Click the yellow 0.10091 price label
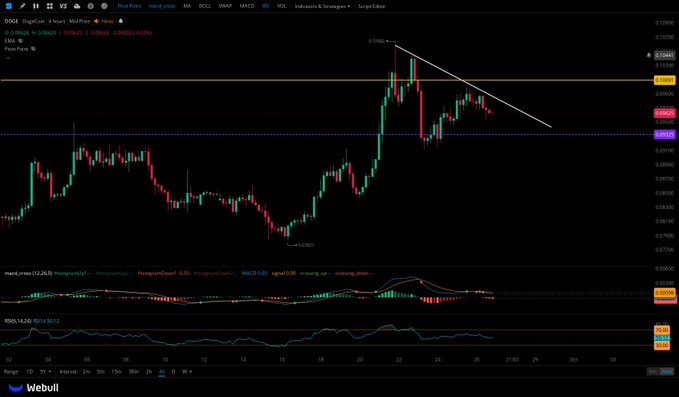 tap(664, 80)
